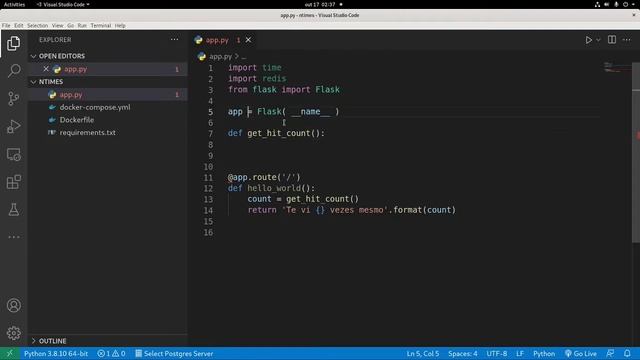Viewport: 640px width, 360px height.
Task: Open the clock and calendar in top bar
Action: tap(320, 4)
